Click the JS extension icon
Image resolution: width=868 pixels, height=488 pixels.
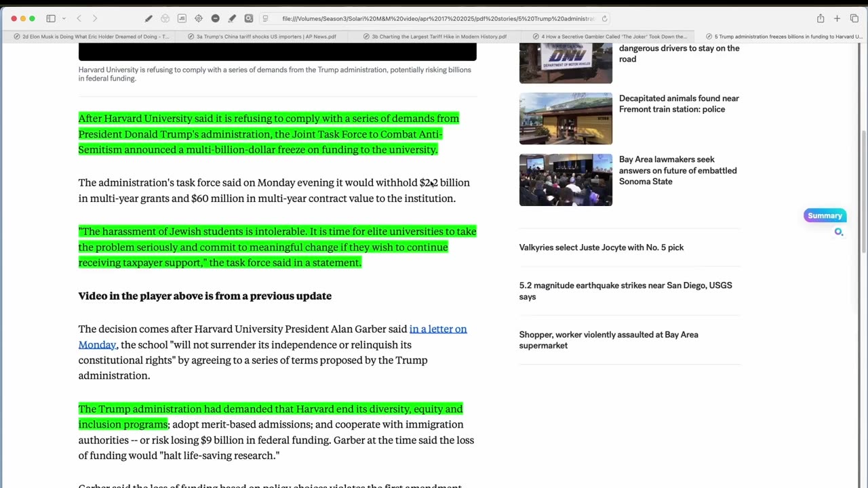click(x=182, y=18)
